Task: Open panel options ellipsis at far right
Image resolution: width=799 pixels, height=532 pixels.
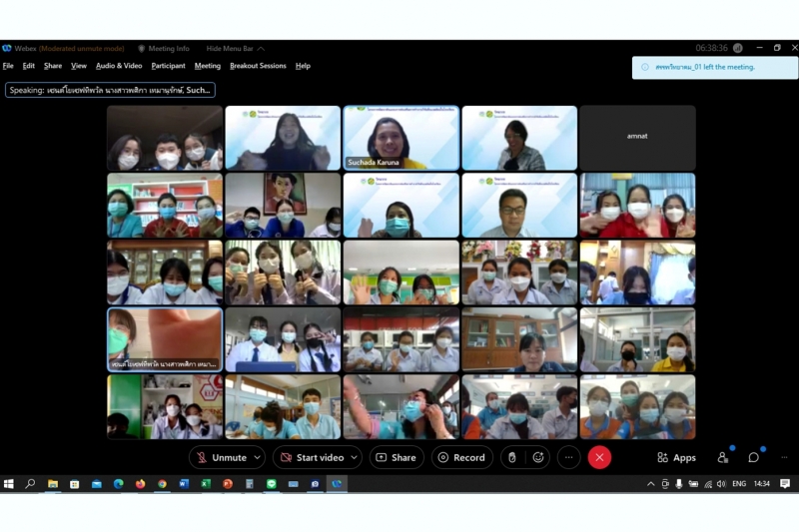Action: point(784,457)
